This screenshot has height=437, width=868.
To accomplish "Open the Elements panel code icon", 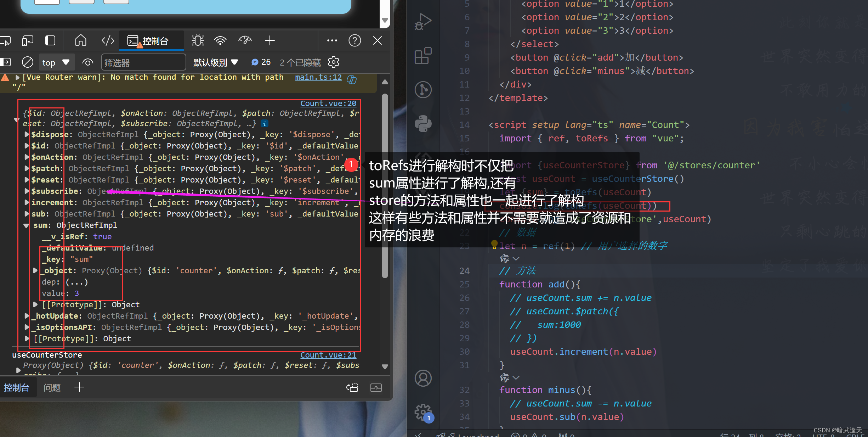I will point(108,41).
